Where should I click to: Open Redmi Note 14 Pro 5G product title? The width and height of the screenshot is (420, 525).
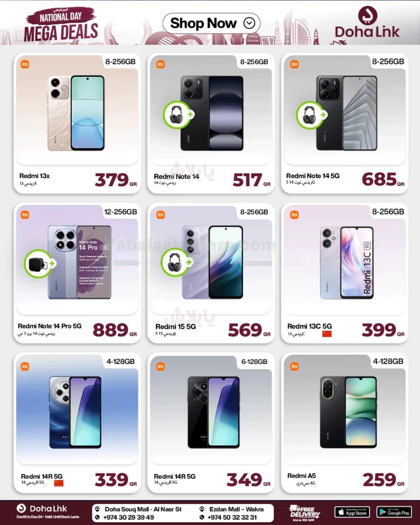click(x=50, y=326)
